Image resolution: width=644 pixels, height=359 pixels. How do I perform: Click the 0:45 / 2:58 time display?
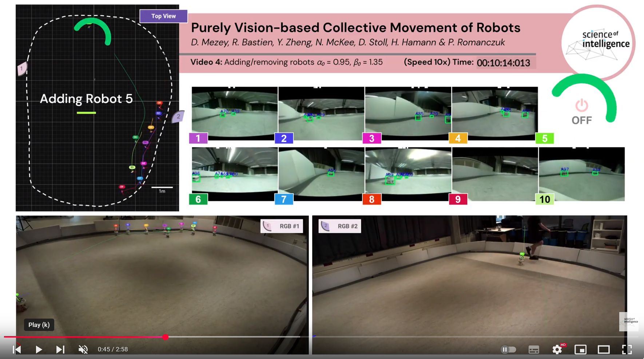(113, 349)
